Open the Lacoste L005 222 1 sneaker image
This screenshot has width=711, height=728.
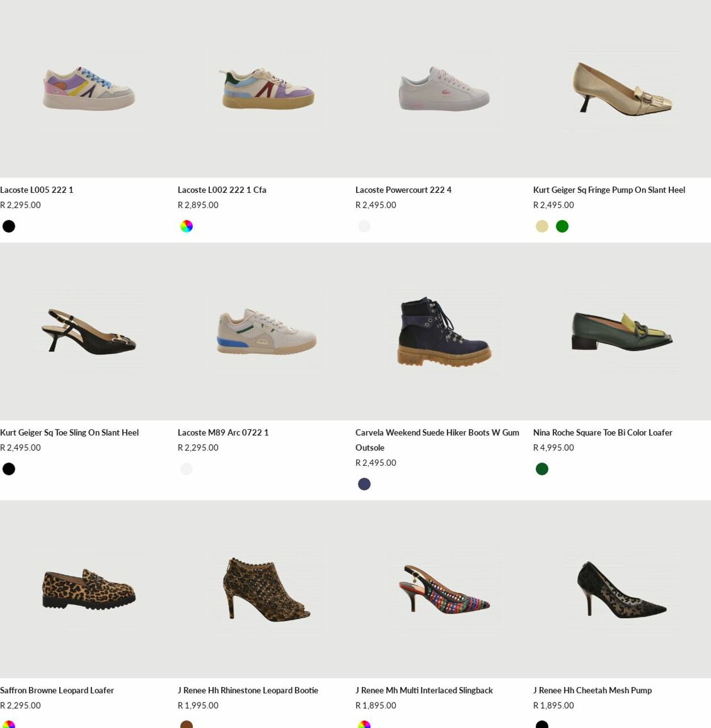(89, 89)
